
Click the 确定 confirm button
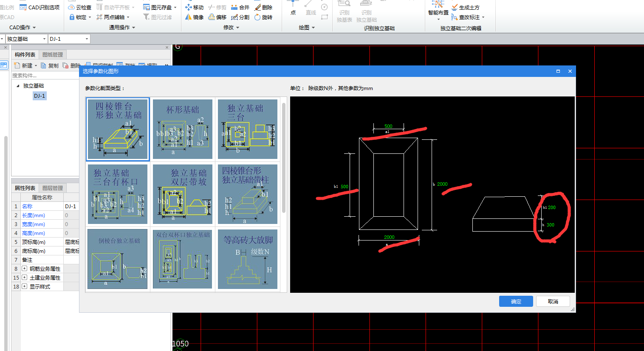pyautogui.click(x=516, y=301)
